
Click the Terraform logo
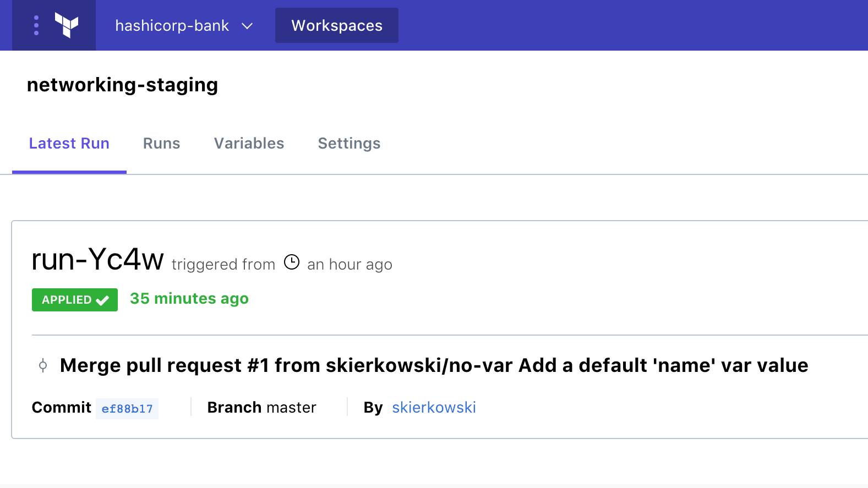point(67,25)
